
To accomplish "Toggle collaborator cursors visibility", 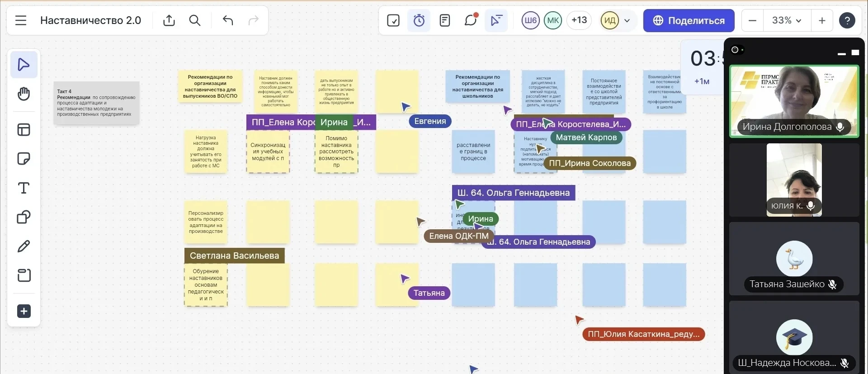I will pos(496,20).
